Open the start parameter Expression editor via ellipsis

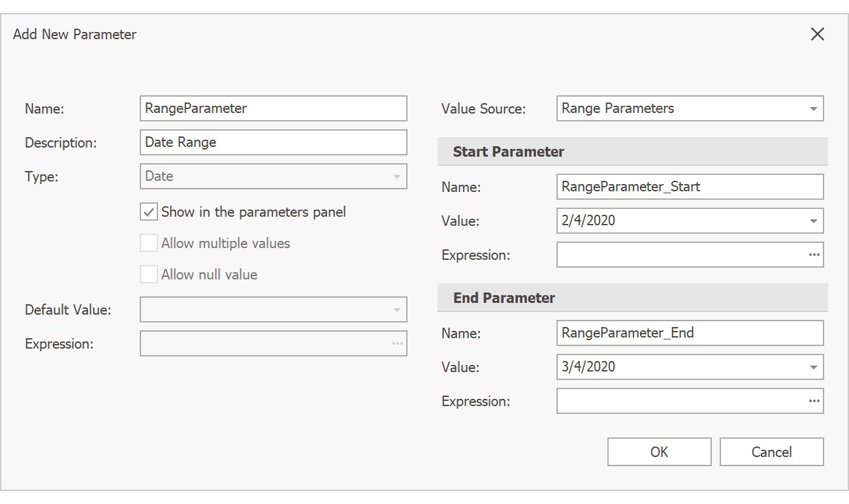tap(814, 255)
